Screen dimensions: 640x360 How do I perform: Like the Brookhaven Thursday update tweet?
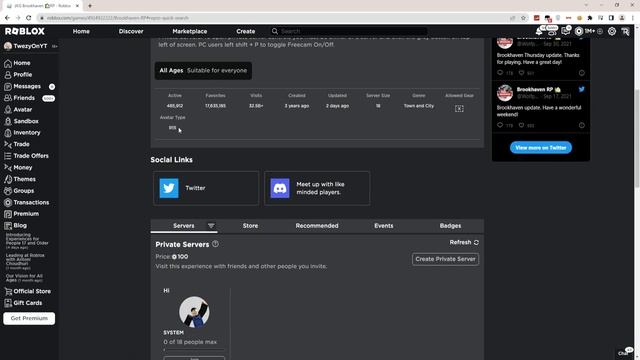point(521,73)
